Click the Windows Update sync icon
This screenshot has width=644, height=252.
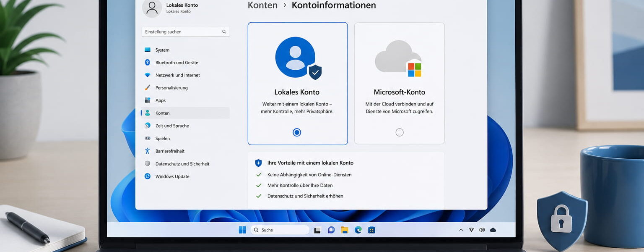point(148,176)
